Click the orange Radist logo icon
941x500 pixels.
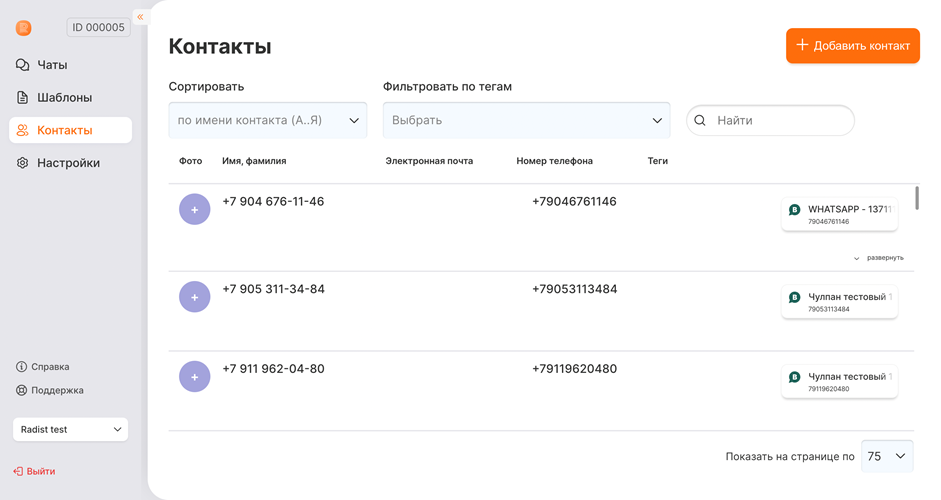pyautogui.click(x=23, y=28)
